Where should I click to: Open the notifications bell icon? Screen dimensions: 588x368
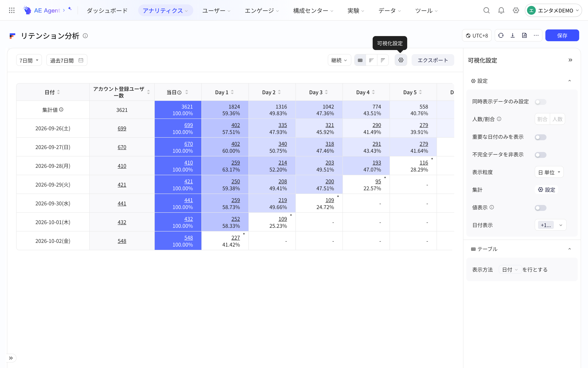(x=501, y=10)
